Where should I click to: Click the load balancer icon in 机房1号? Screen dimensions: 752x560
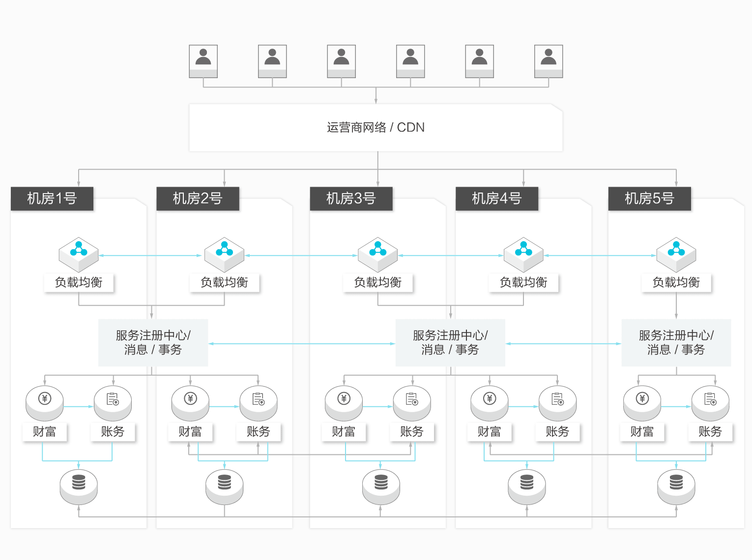pyautogui.click(x=79, y=254)
